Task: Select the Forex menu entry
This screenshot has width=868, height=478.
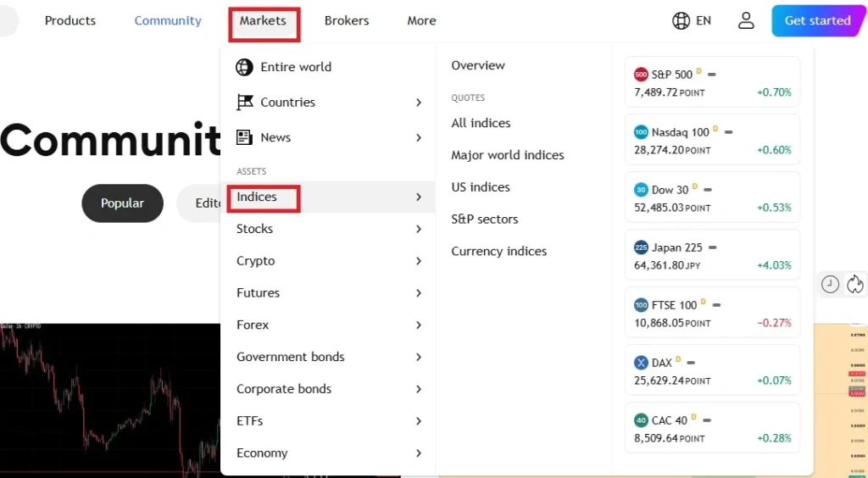Action: 328,325
